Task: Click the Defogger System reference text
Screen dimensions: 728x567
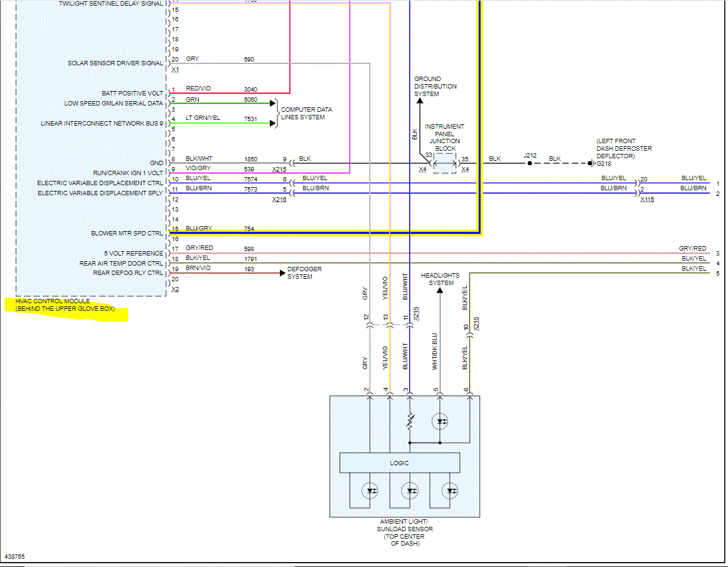Action: (304, 273)
